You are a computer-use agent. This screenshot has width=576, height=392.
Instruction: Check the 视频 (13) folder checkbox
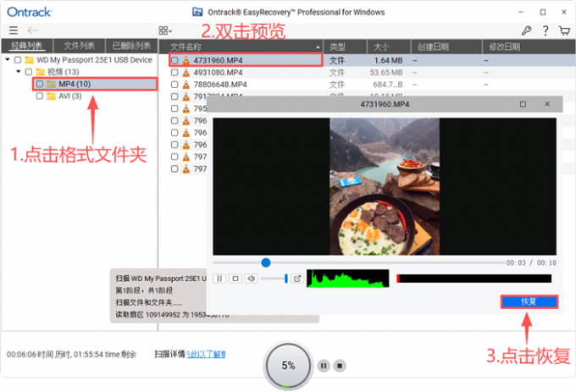[x=29, y=72]
